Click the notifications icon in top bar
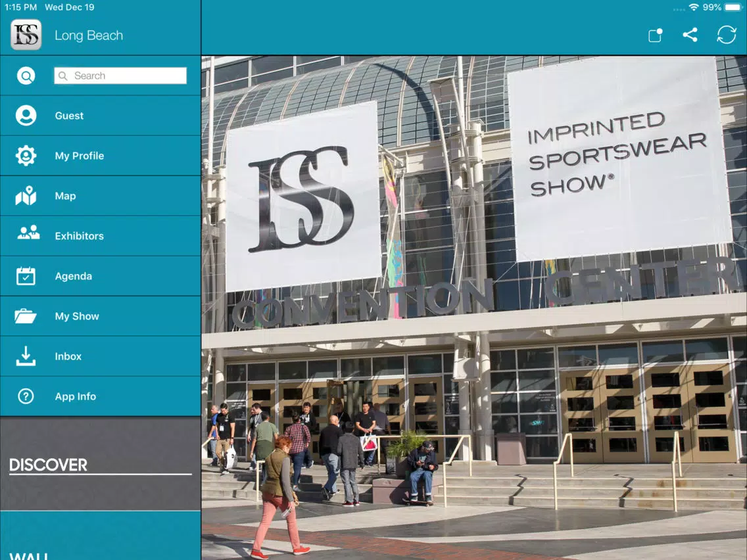 click(x=656, y=35)
